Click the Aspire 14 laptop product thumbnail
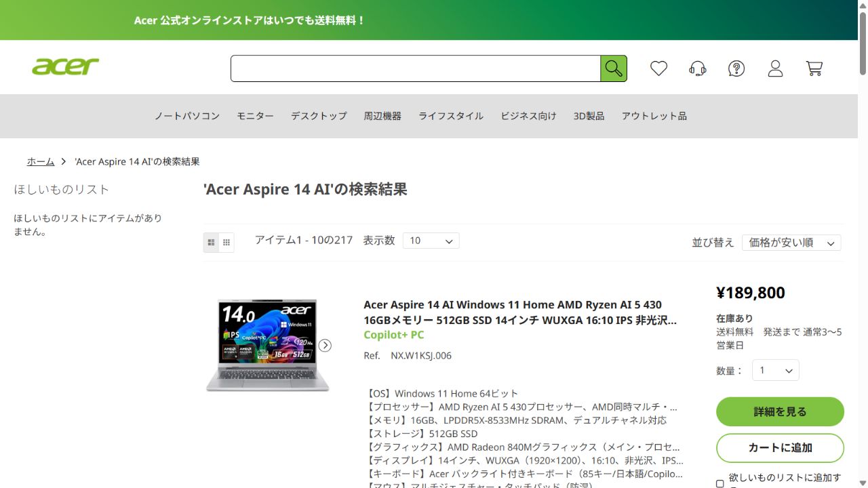The height and width of the screenshot is (488, 868). pyautogui.click(x=268, y=345)
